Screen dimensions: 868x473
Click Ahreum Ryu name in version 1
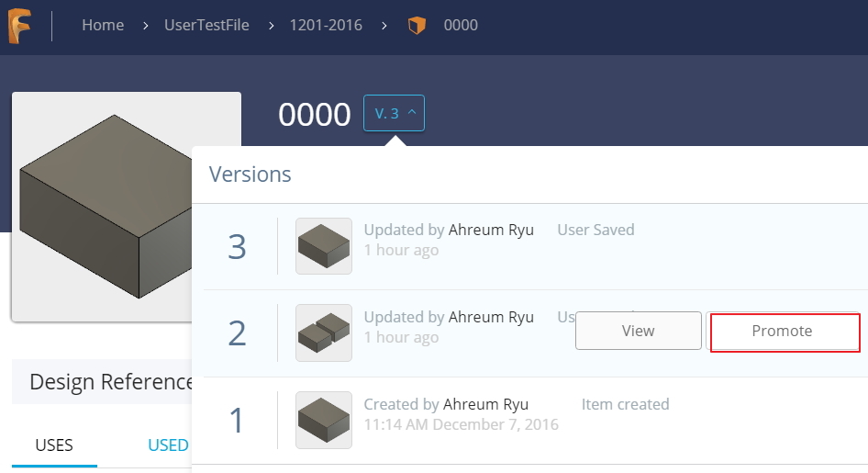(485, 404)
